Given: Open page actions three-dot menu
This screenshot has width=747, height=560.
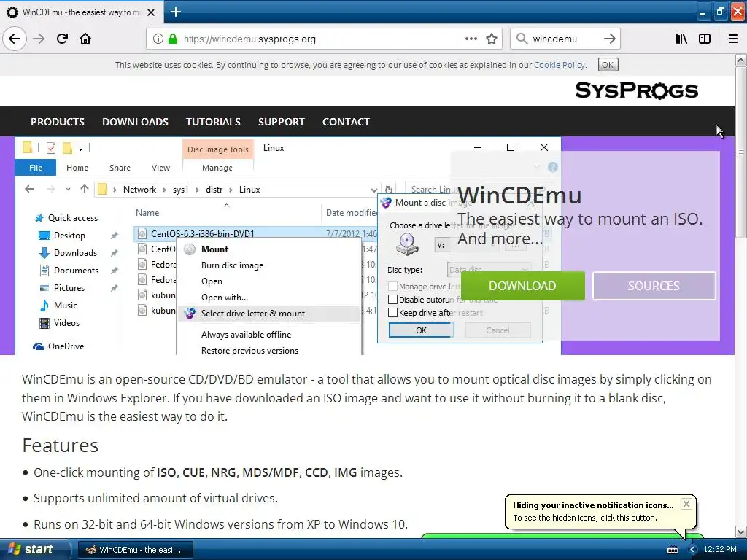Looking at the screenshot, I should (x=471, y=39).
